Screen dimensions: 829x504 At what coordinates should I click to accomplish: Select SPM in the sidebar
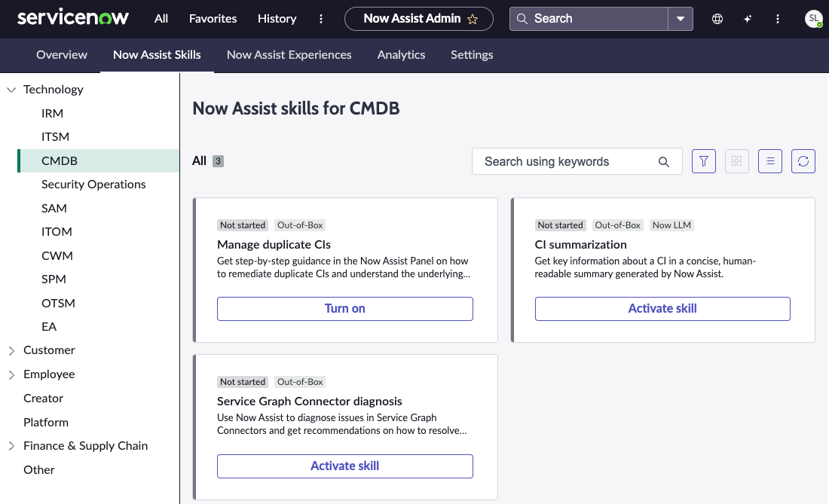tap(54, 279)
